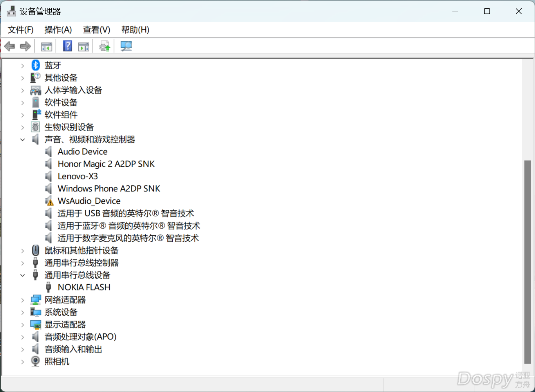This screenshot has width=535, height=392.
Task: Select 适用于蓝牙® 音频的英特尔® 智音技术
Action: tap(129, 226)
